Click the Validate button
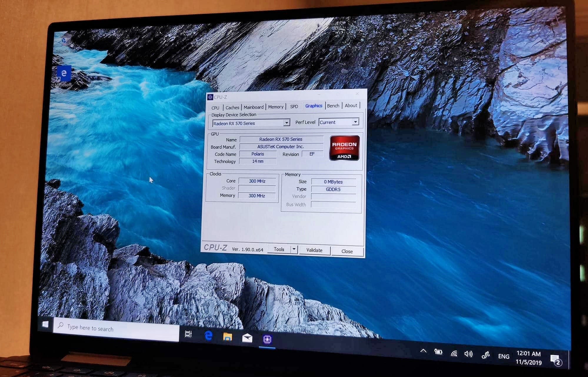Viewport: 588px width, 377px height. pyautogui.click(x=314, y=250)
